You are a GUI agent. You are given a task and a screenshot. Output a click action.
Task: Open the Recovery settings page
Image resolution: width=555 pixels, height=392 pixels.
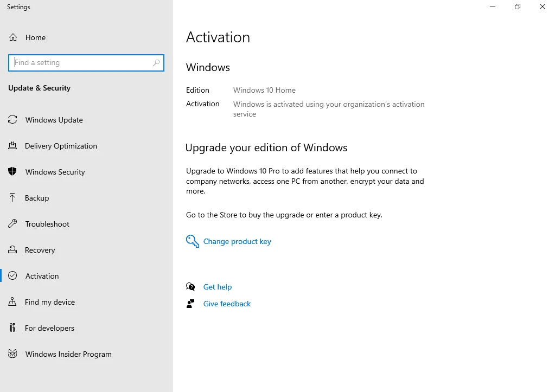86,250
